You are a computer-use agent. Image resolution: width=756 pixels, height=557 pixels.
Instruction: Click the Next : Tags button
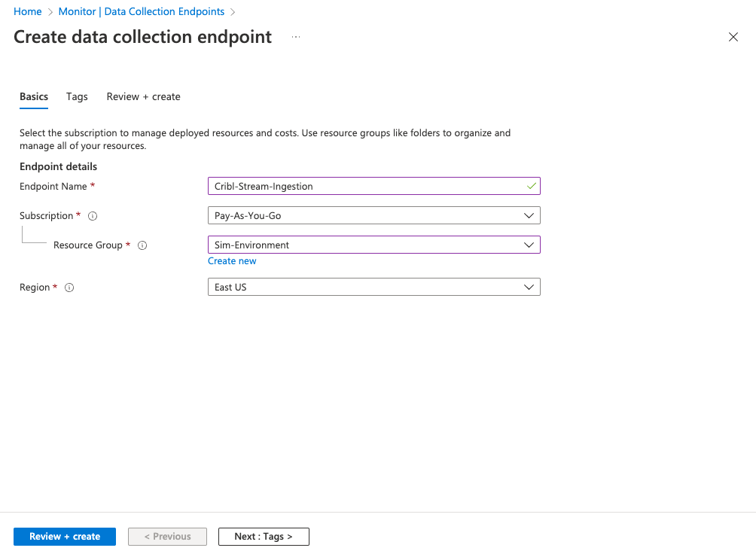coord(264,536)
